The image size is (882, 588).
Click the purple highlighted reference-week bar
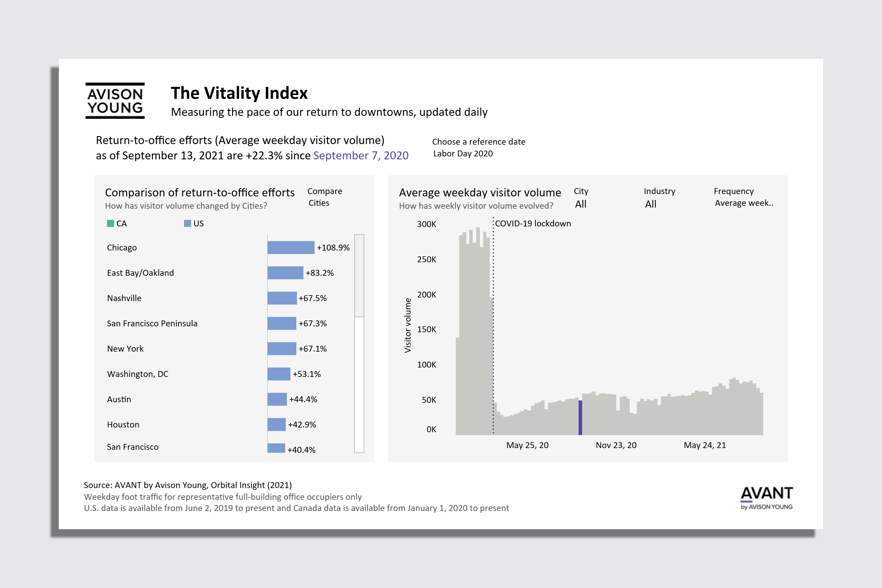580,417
